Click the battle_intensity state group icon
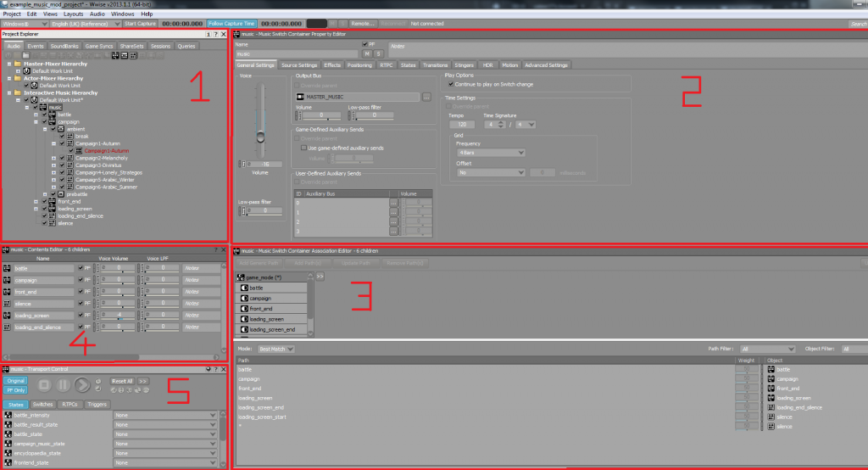Screen dimensions: 868x470 point(7,415)
